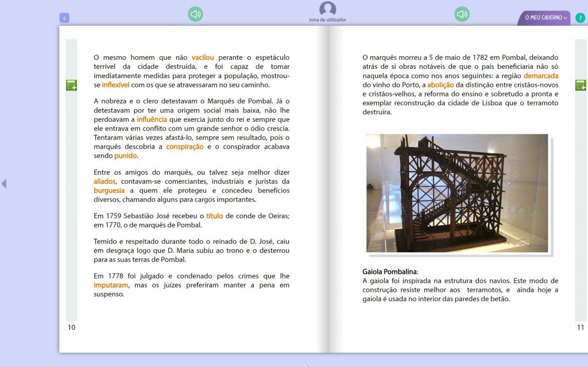Click the Gaiola Pombalina photo
Image resolution: width=588 pixels, height=367 pixels.
457,193
